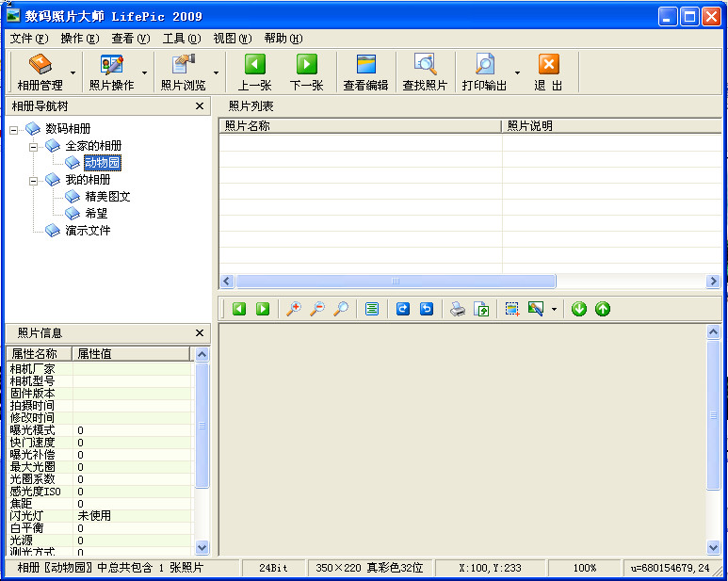Viewport: 728px width, 581px height.
Task: Open 查找照片 photo search
Action: pyautogui.click(x=425, y=72)
